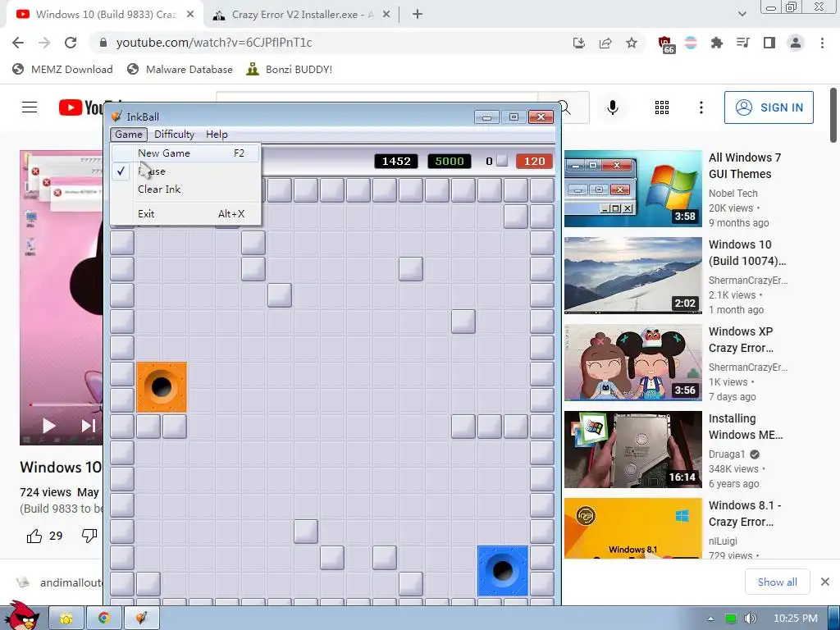Viewport: 840px width, 630px height.
Task: Click the orange hole tile in InkBall
Action: coord(162,387)
